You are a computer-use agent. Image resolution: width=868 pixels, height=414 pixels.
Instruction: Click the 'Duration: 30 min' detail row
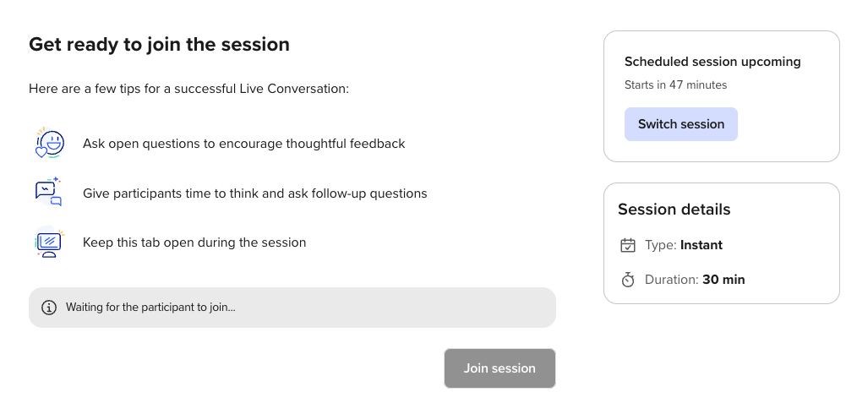tap(683, 280)
